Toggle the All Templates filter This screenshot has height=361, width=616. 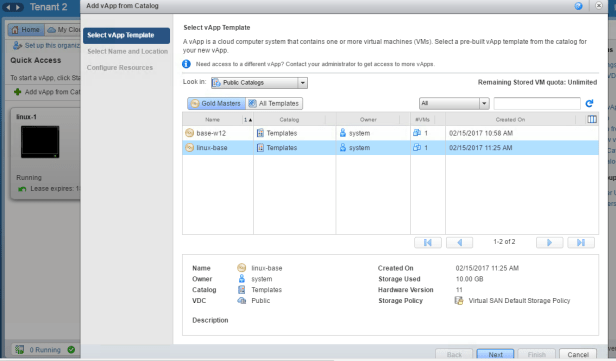coord(274,103)
